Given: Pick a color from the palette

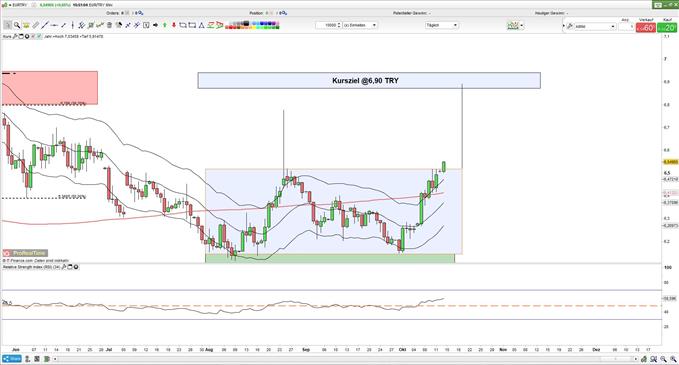Looking at the screenshot, I should (252, 25).
